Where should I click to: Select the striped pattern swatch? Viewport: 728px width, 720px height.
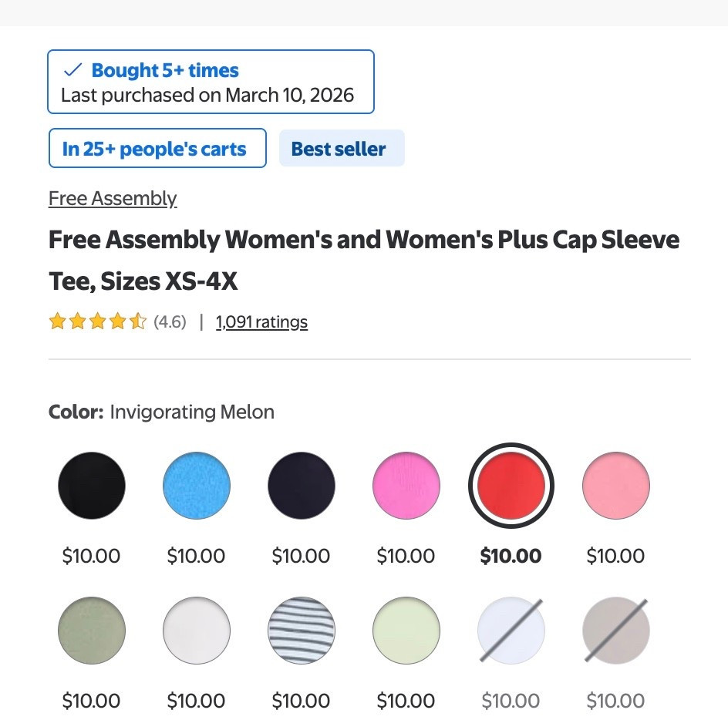(x=301, y=630)
